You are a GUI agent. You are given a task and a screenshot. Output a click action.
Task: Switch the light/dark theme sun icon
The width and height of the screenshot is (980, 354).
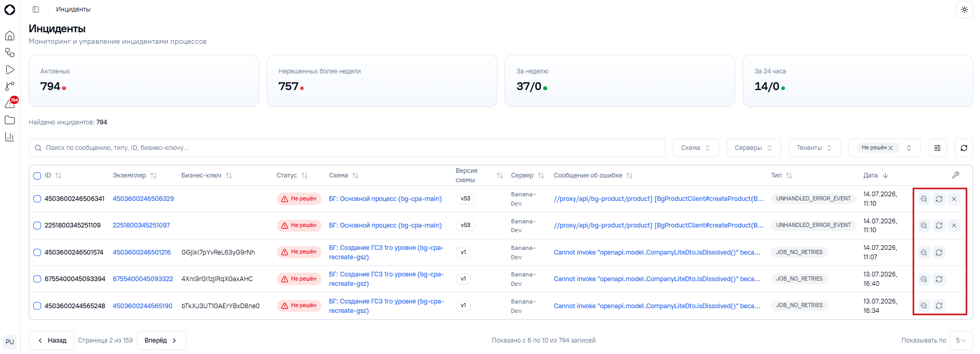point(964,9)
